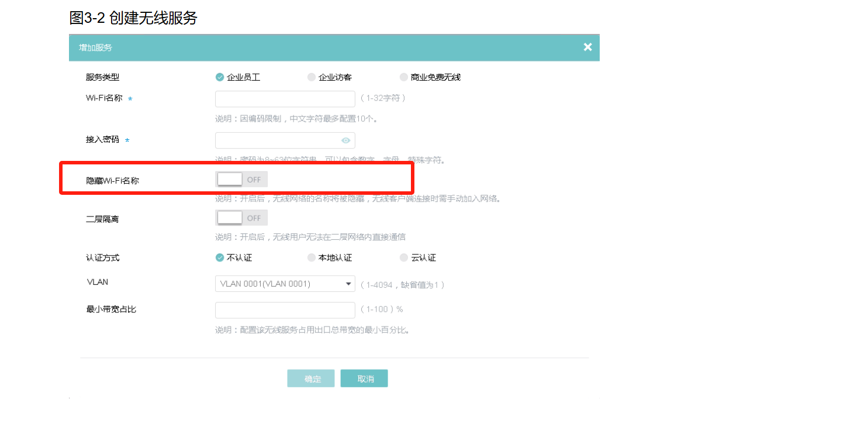
Task: Click the 隐藏Wi-Fi名称 label text
Action: click(113, 180)
